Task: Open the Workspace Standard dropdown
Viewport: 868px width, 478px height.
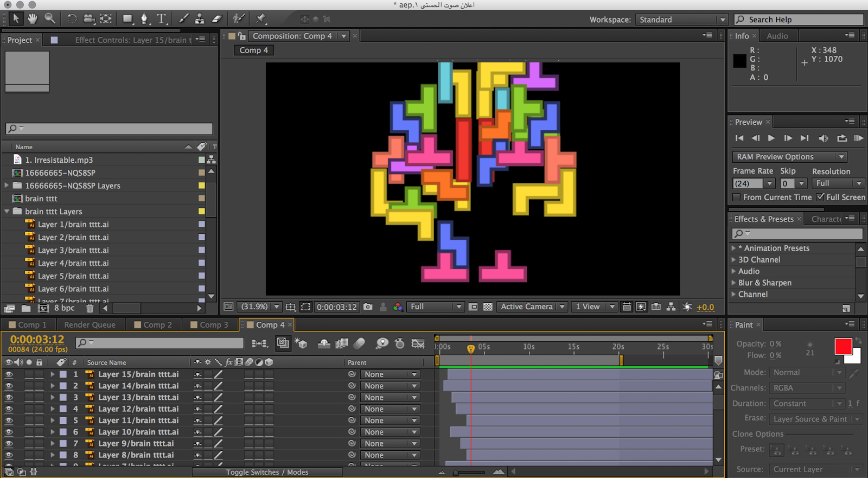Action: (x=681, y=20)
